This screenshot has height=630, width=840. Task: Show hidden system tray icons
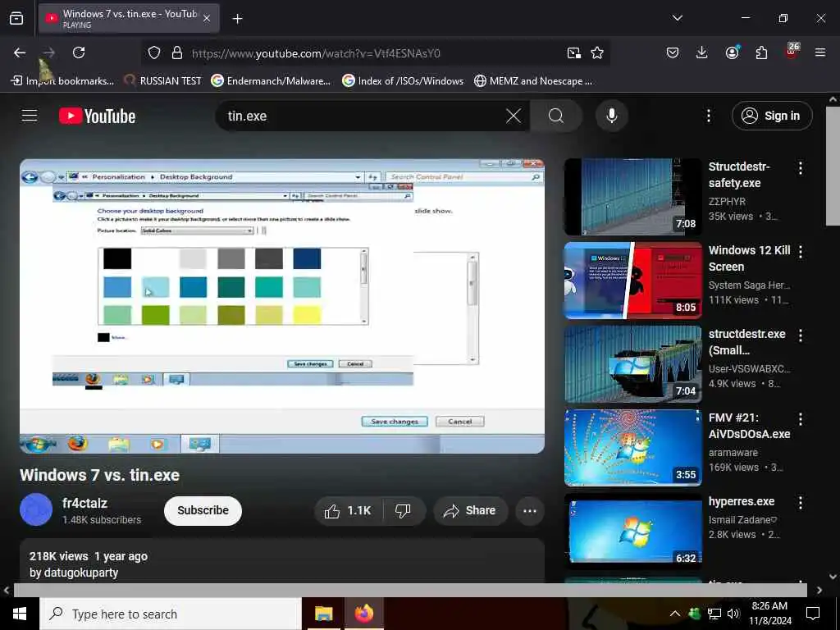click(675, 614)
